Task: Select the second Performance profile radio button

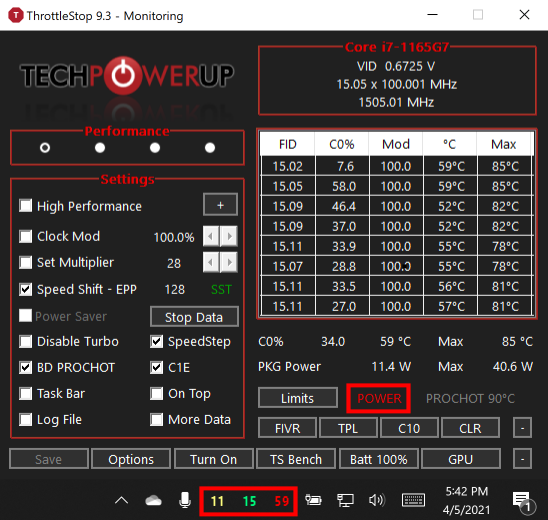Action: point(100,148)
